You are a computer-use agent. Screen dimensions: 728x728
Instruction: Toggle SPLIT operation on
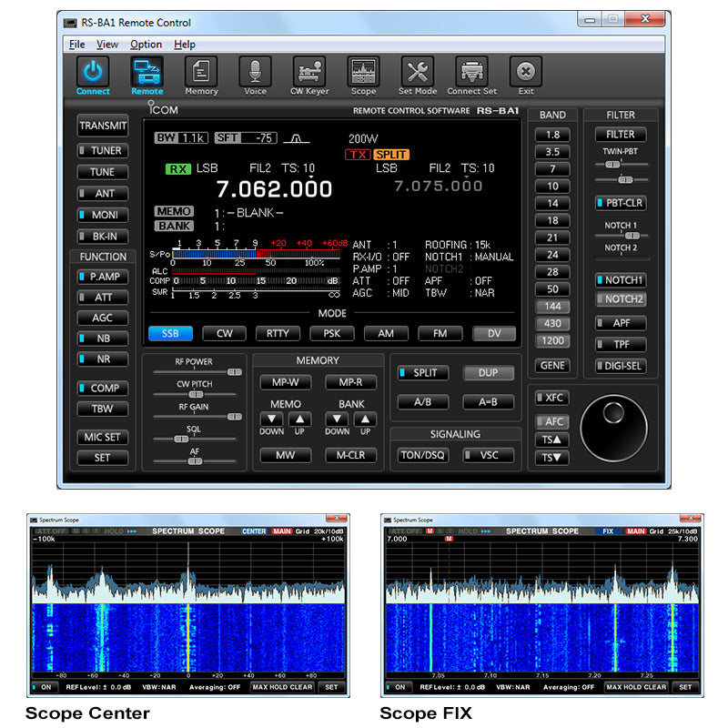tap(422, 373)
